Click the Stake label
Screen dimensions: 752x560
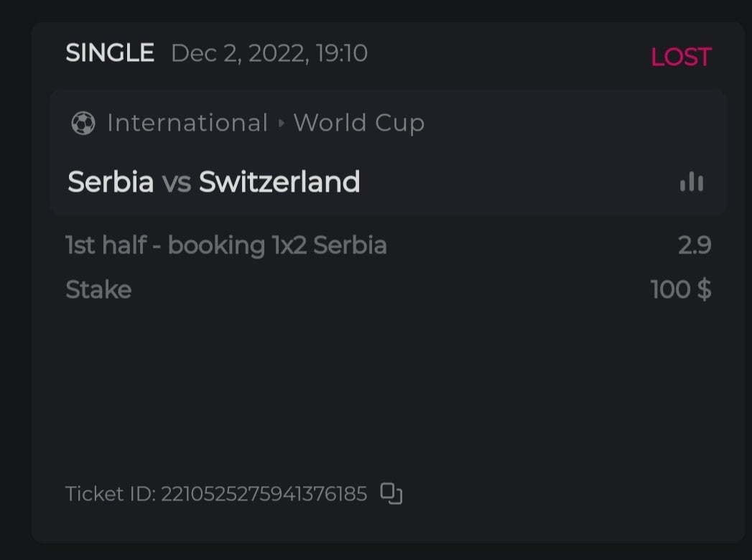(98, 290)
